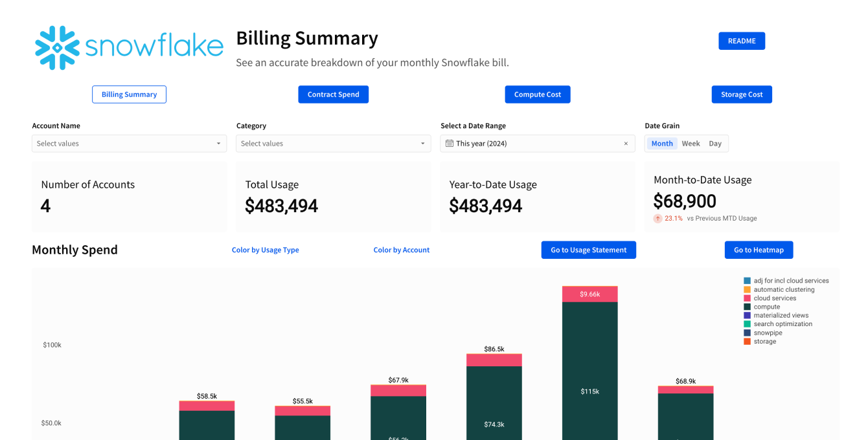Click the 23.1% change indicator text
Screen dimensions: 868x440
(x=674, y=219)
